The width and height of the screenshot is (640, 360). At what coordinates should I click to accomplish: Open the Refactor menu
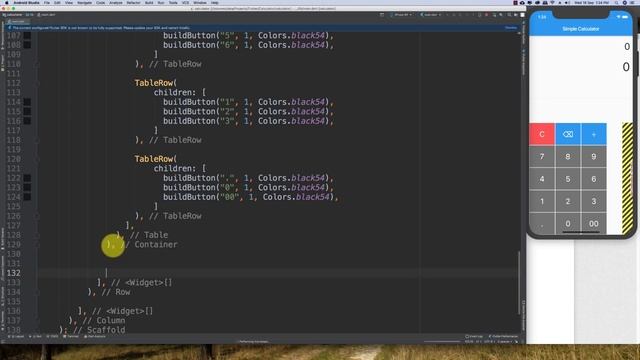(x=133, y=2)
